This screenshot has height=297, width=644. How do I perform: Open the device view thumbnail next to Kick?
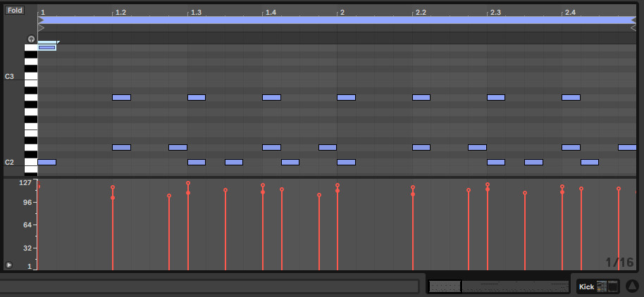pyautogui.click(x=602, y=286)
